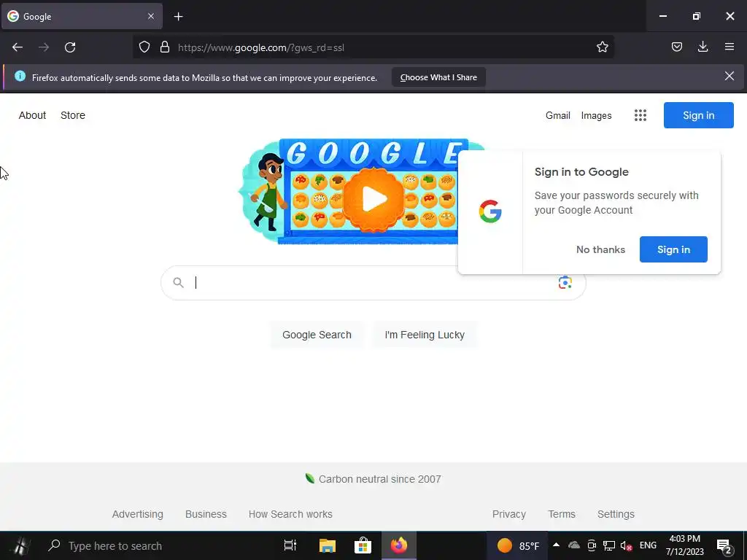Click the magnifier icon in search box

click(178, 283)
